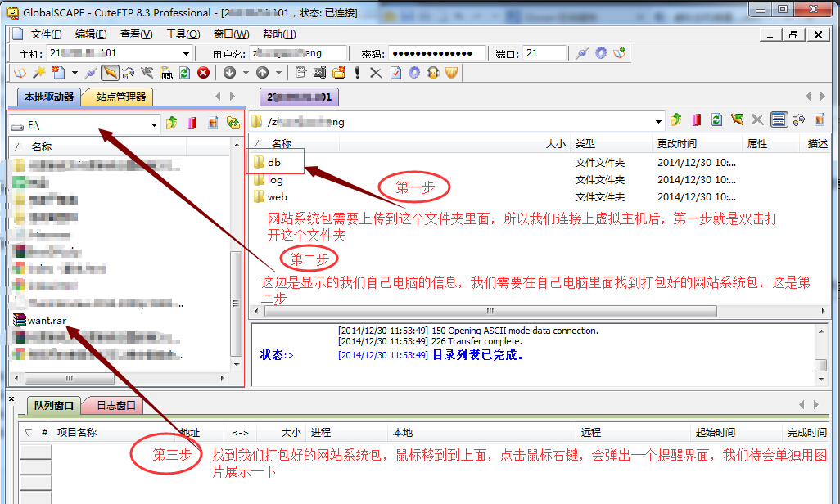Image resolution: width=840 pixels, height=504 pixels.
Task: Click the remote pane horizontal scrollbar
Action: [490, 311]
